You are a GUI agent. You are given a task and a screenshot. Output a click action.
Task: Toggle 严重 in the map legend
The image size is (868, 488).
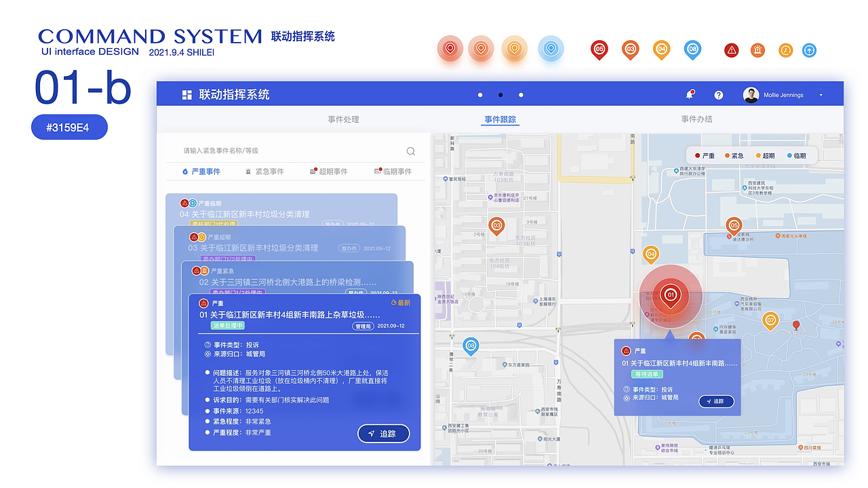705,156
